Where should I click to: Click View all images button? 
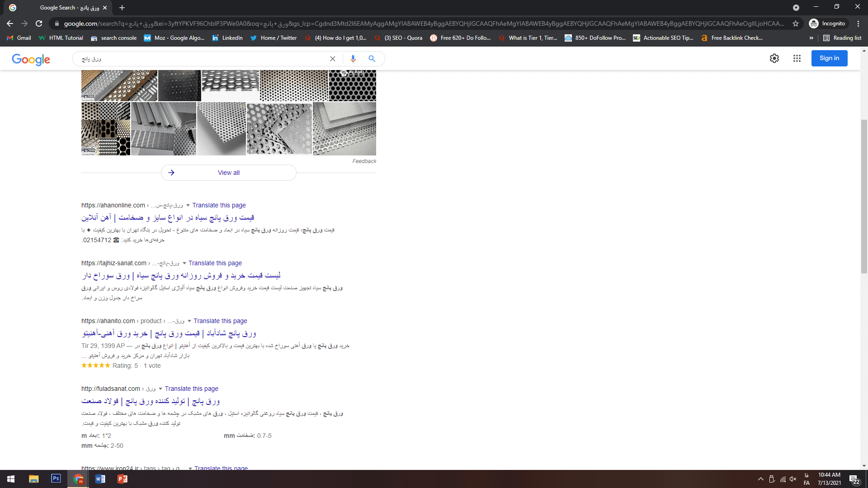(x=229, y=173)
